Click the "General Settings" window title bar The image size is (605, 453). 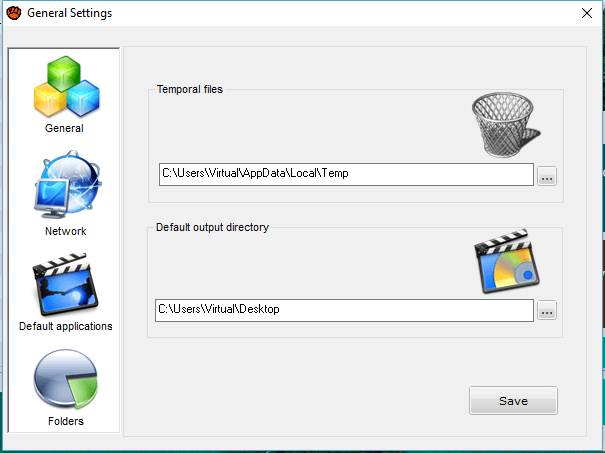(x=300, y=13)
